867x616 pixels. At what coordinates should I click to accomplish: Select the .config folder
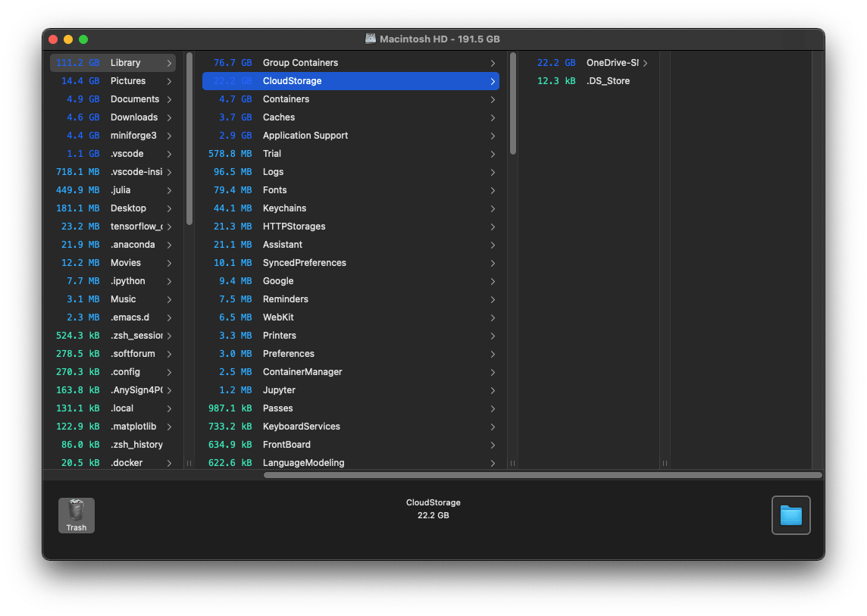click(113, 372)
